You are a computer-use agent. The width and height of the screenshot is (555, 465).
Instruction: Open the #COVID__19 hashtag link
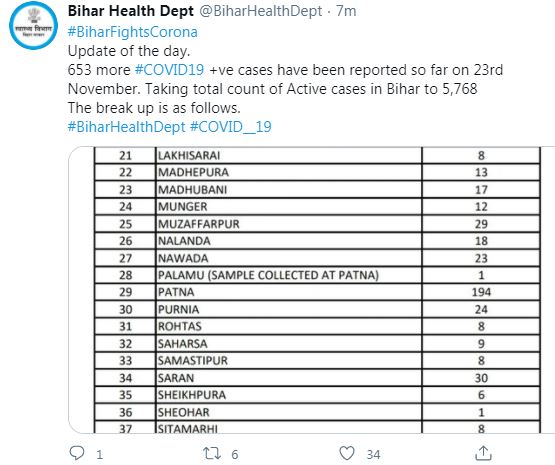point(231,127)
